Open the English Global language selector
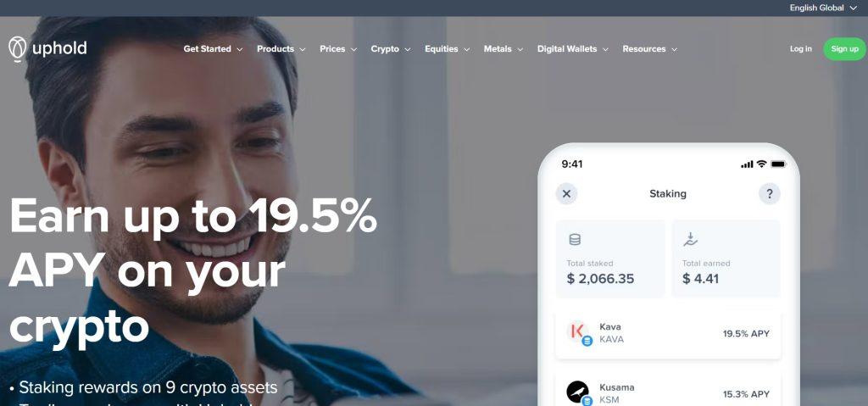868x406 pixels. click(824, 8)
